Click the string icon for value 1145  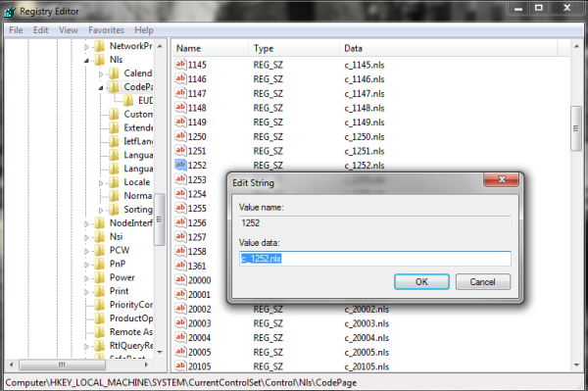tap(180, 65)
